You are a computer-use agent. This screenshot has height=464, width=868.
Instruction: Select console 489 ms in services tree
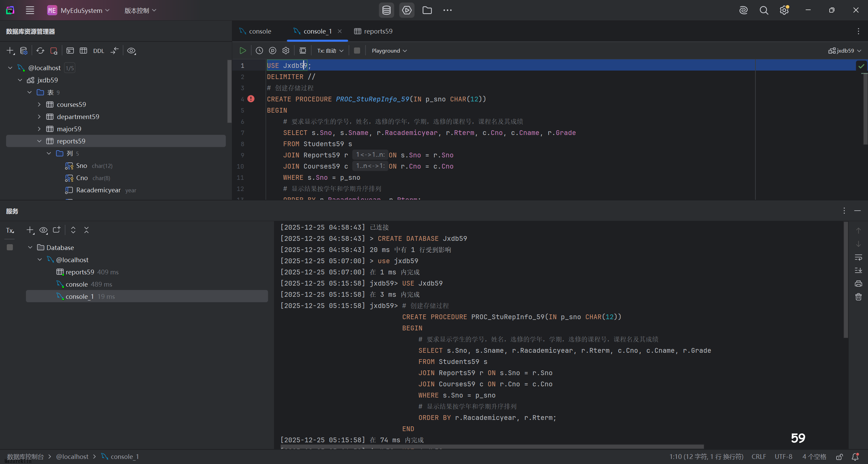(x=77, y=284)
